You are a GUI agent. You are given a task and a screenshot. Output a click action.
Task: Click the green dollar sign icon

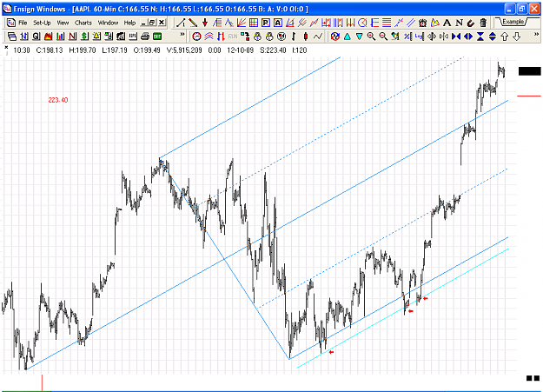[84, 36]
